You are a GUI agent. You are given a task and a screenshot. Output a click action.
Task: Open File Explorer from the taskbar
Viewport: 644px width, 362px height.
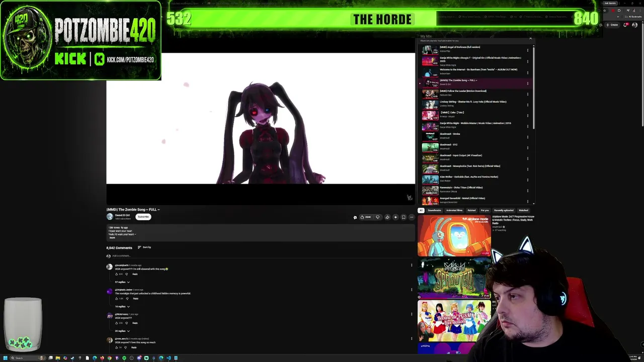click(x=58, y=358)
